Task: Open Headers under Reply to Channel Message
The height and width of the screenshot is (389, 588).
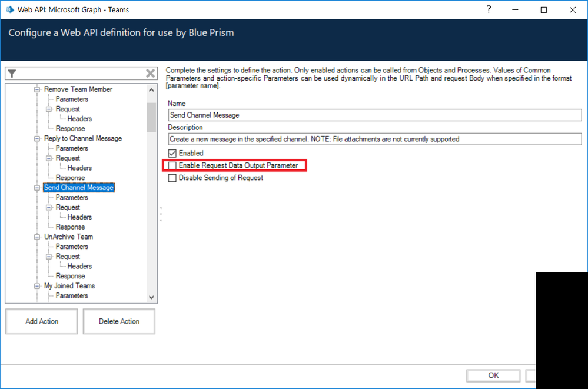Action: pos(79,168)
